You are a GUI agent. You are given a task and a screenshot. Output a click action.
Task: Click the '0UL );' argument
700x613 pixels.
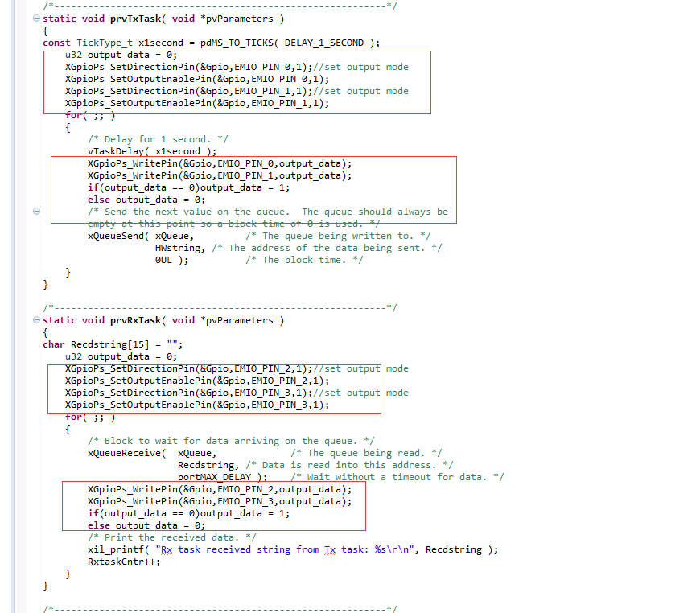172,260
